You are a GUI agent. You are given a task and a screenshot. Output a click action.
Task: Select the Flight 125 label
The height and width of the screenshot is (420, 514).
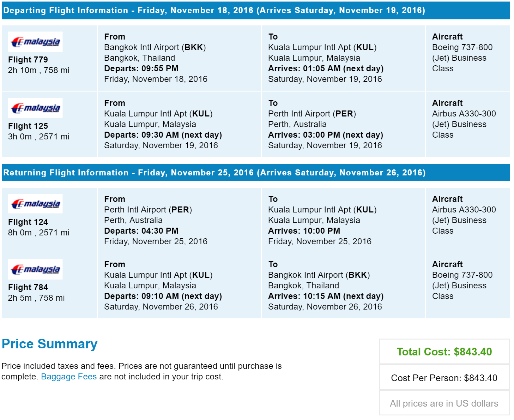coord(28,126)
